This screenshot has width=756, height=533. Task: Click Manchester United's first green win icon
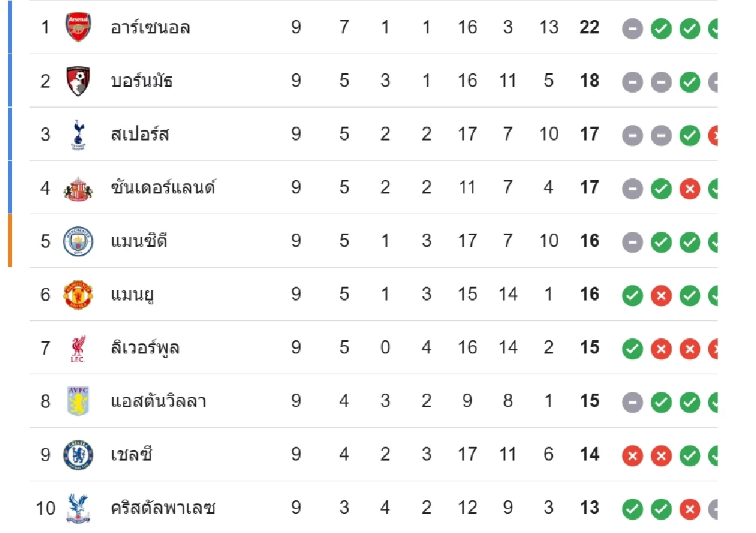coord(633,295)
